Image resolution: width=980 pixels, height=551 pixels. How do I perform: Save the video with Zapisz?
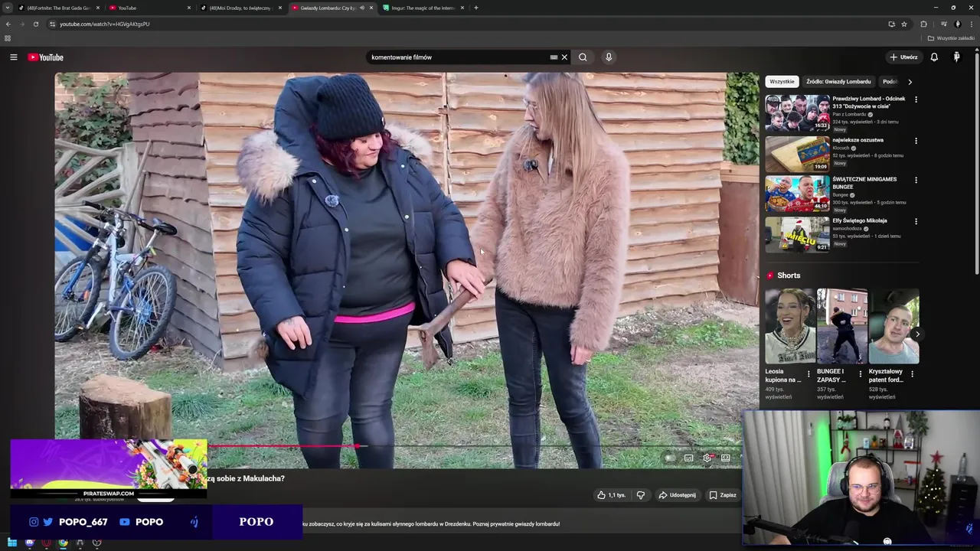(722, 495)
